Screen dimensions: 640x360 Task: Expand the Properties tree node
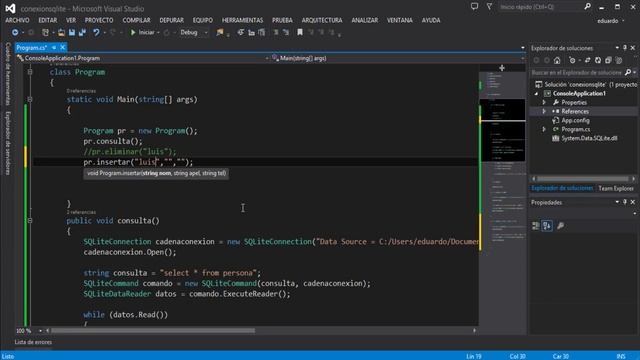[544, 102]
